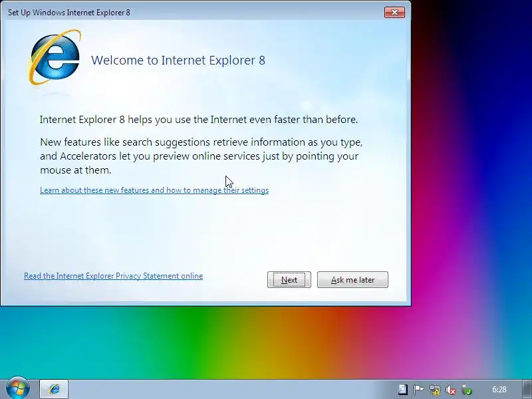Click the Show desktop strip on the taskbar
Viewport: 532px width, 399px height.
[x=527, y=389]
